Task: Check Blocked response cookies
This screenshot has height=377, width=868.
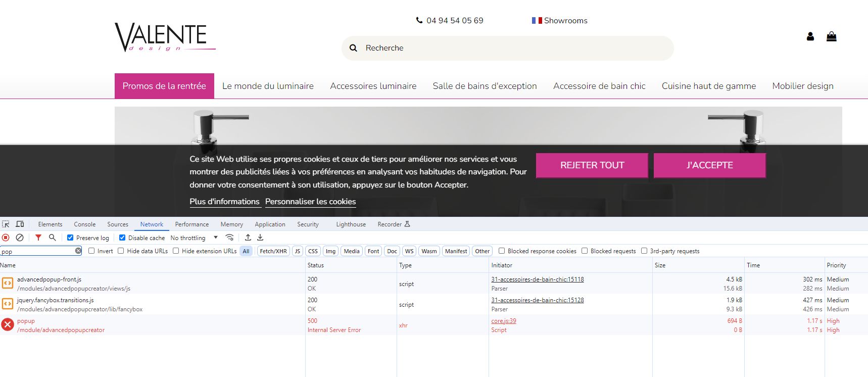Action: point(502,251)
